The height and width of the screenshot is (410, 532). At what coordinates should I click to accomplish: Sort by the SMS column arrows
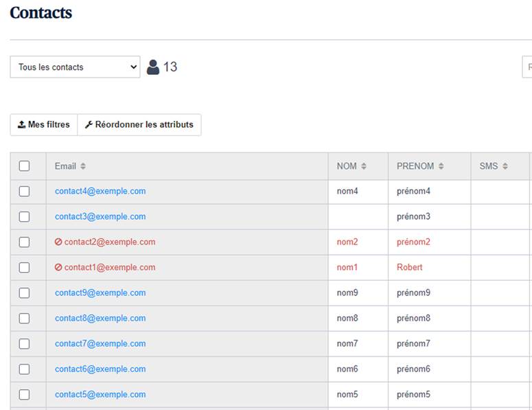505,166
